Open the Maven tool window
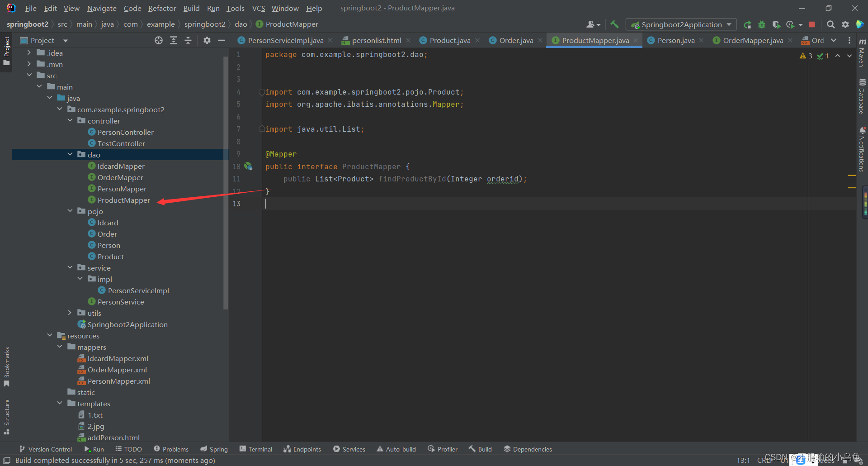 pos(862,53)
